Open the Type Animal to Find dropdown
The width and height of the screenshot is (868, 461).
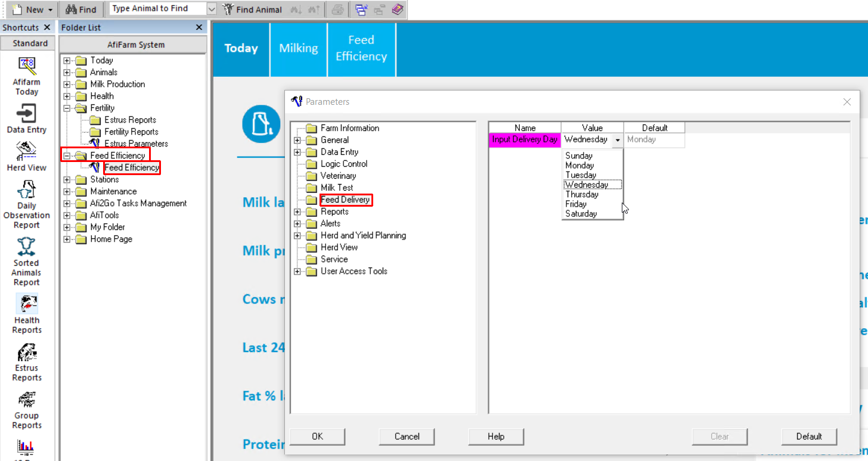pyautogui.click(x=212, y=9)
